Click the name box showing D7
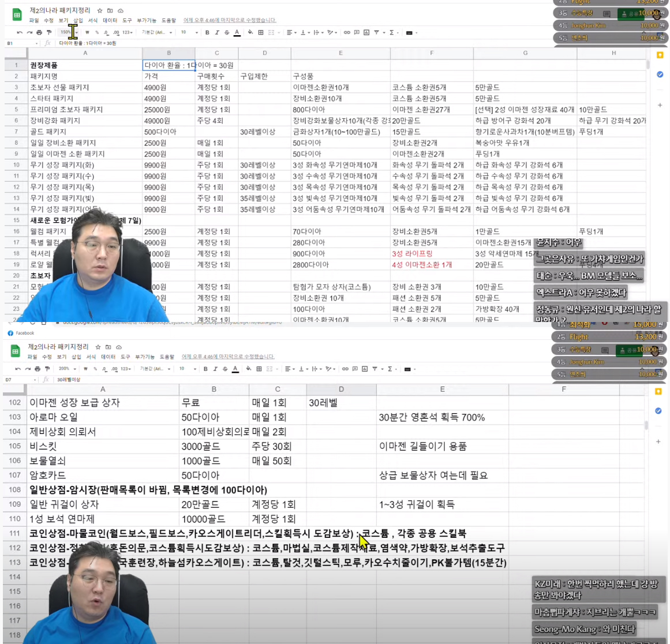The height and width of the screenshot is (644, 670). [x=20, y=380]
